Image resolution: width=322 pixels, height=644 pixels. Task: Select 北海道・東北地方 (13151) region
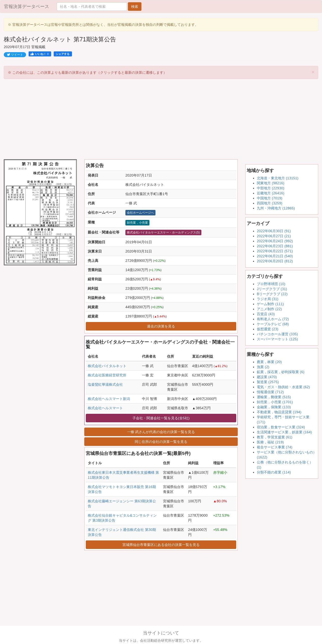click(278, 178)
